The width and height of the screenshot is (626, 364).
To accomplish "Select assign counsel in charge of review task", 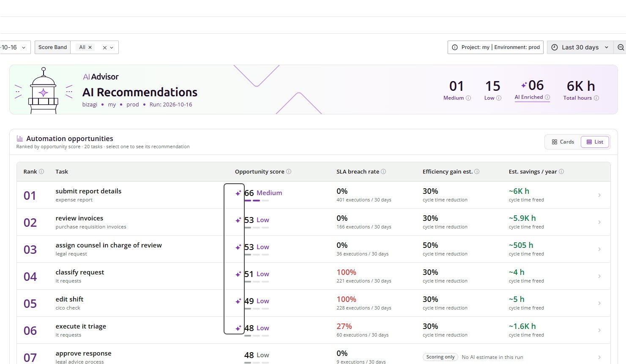I will (x=109, y=245).
